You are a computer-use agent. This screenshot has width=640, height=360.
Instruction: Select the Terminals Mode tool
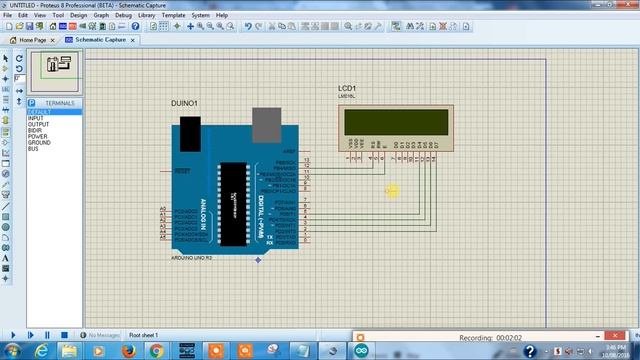click(5, 132)
